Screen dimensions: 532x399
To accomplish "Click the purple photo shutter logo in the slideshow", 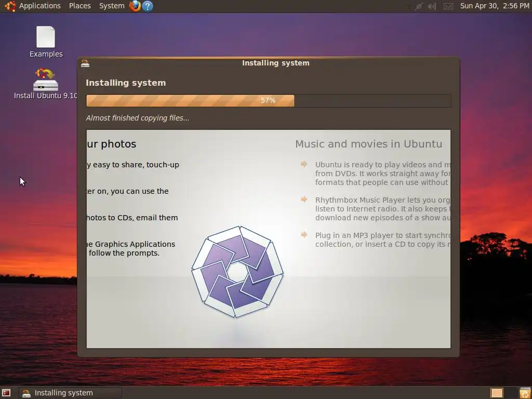I will pyautogui.click(x=237, y=272).
